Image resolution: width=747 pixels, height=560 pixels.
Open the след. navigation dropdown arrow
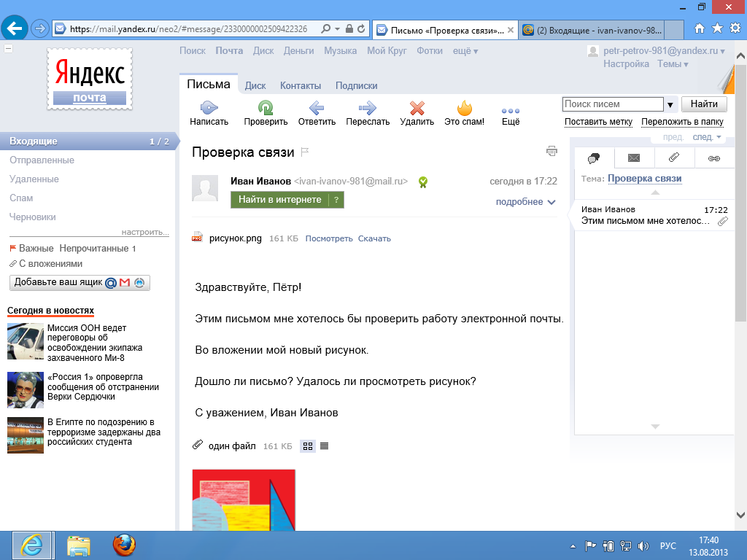pyautogui.click(x=719, y=137)
